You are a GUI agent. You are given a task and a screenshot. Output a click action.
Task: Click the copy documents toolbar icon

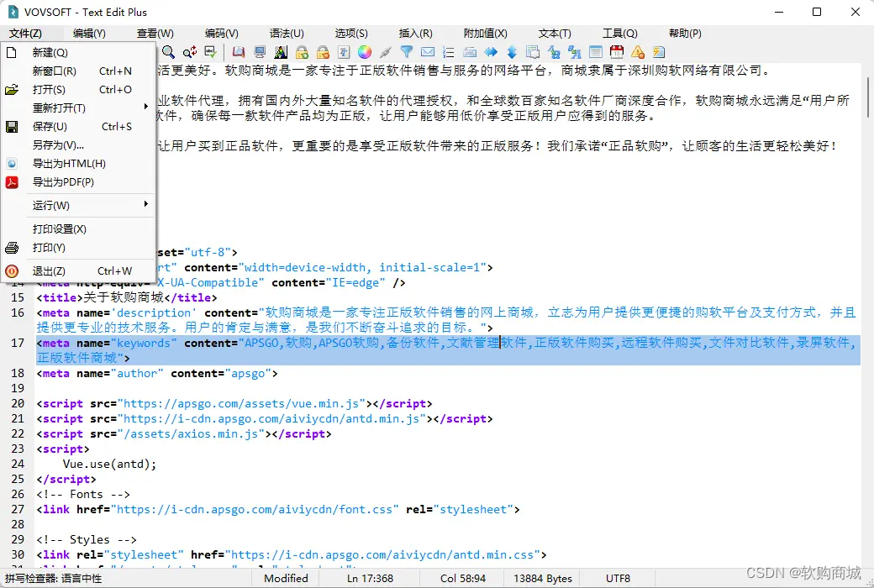click(x=533, y=52)
